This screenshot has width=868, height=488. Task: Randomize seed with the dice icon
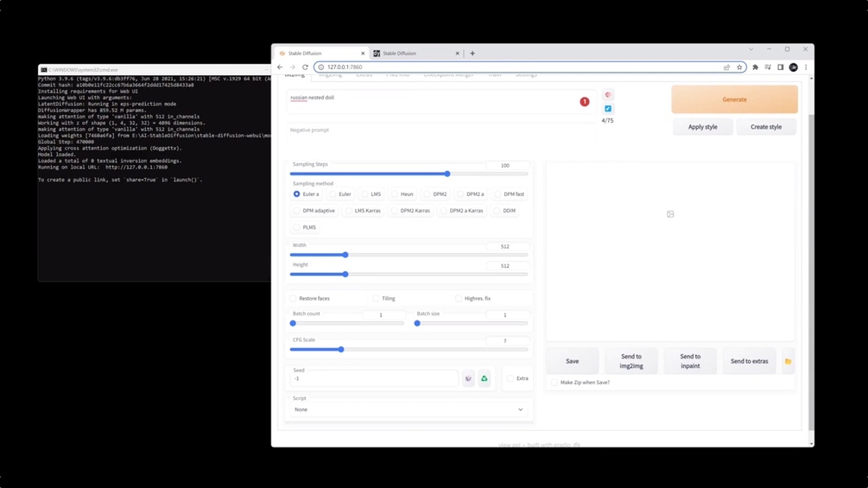(468, 378)
